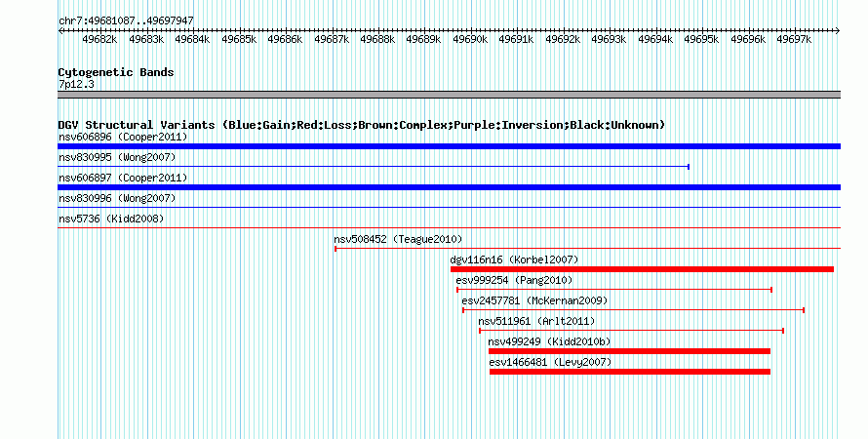The width and height of the screenshot is (868, 439).
Task: Click the red nsv508452 loss line
Action: pos(587,249)
